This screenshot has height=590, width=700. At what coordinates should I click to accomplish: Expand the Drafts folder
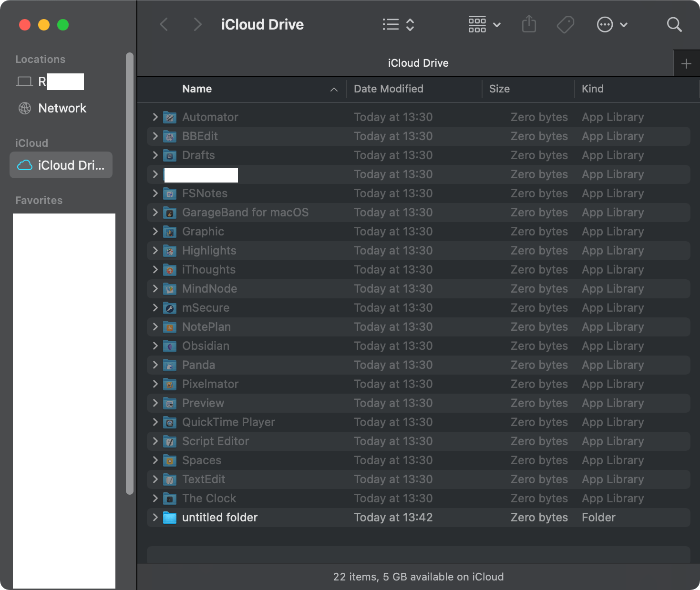[155, 155]
